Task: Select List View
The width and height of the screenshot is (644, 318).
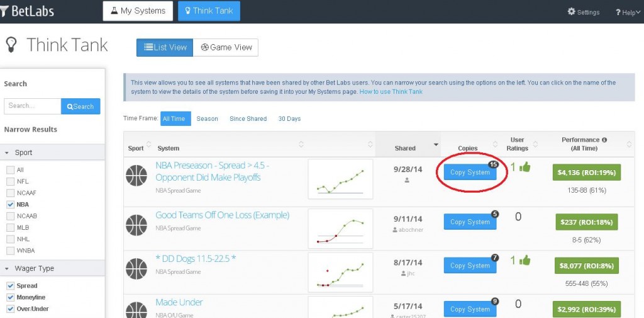Action: click(x=165, y=47)
